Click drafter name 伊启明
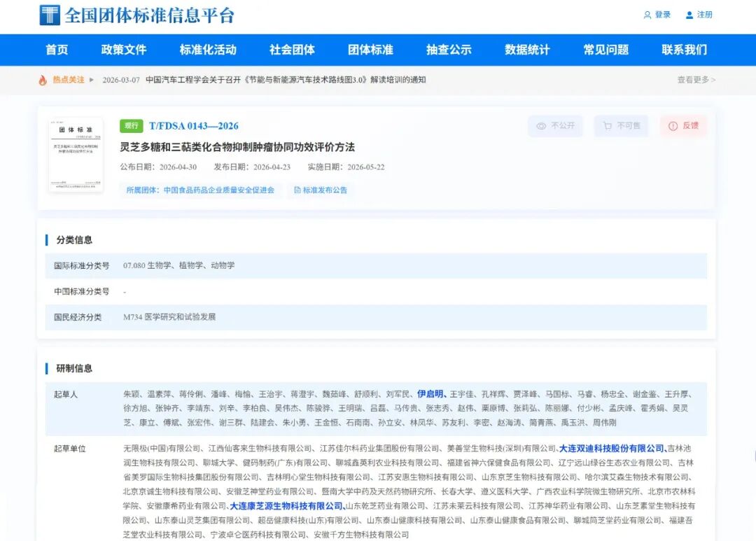 tap(430, 394)
